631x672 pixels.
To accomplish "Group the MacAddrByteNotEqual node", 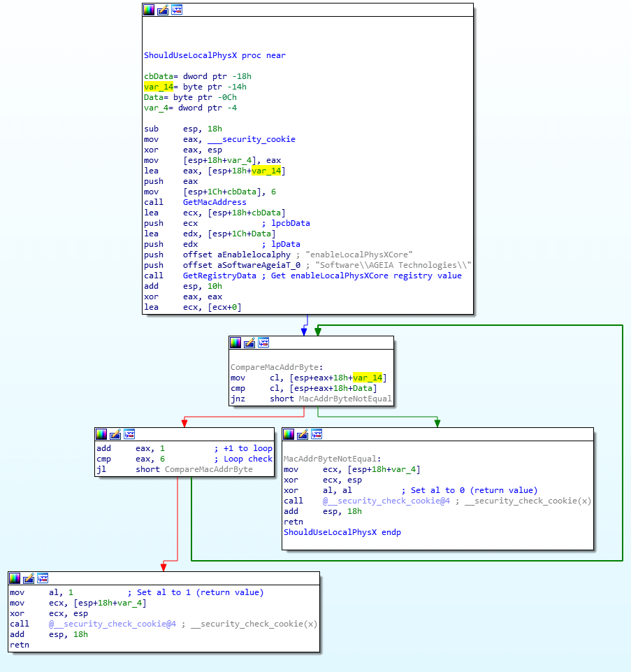I will click(317, 434).
